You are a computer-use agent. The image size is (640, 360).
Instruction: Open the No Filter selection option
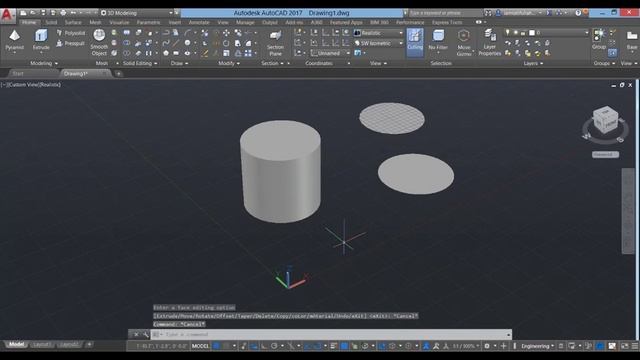(438, 41)
